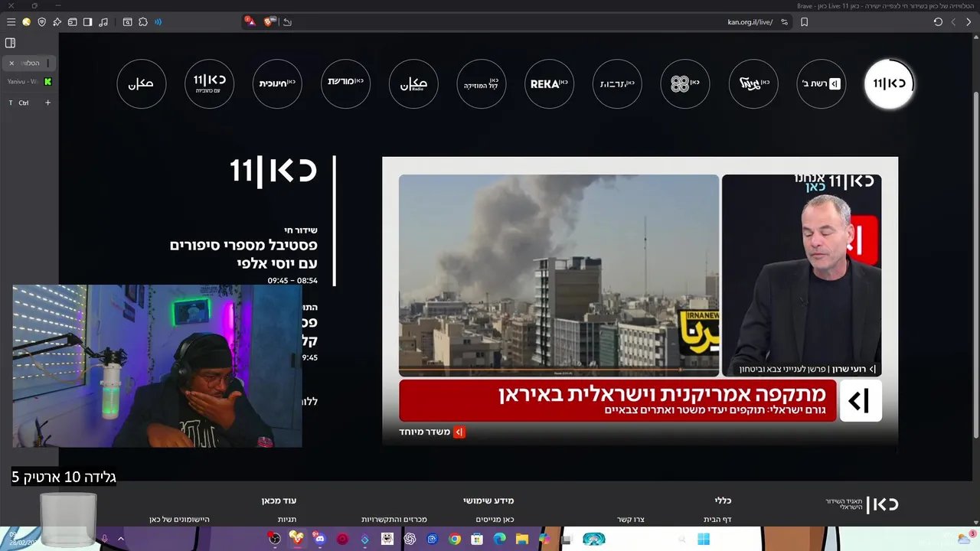Open site settings icon beside the URL
The image size is (980, 551).
[x=784, y=22]
